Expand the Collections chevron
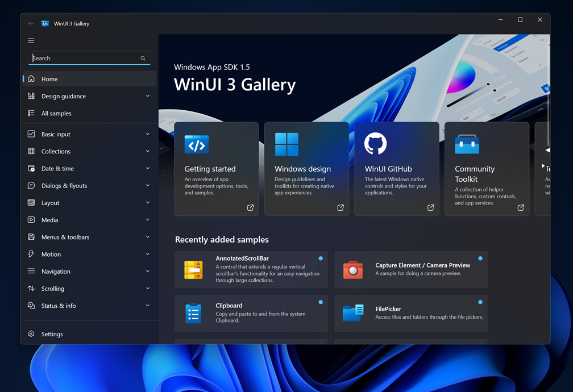 tap(148, 151)
